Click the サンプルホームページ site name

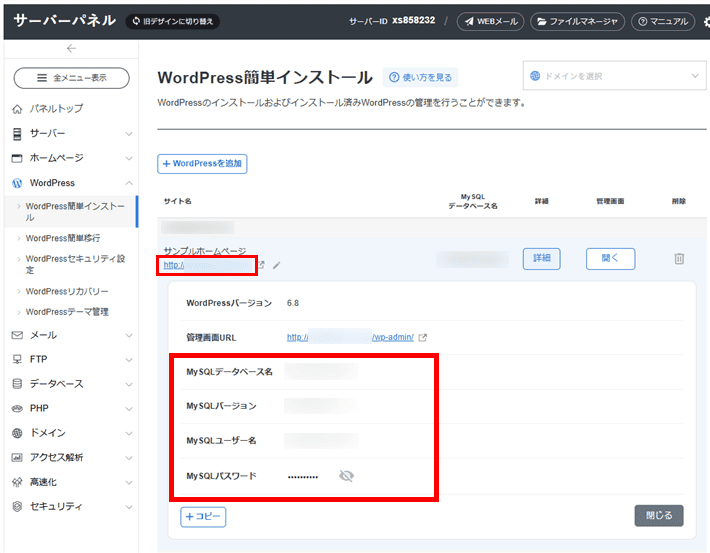pyautogui.click(x=205, y=250)
